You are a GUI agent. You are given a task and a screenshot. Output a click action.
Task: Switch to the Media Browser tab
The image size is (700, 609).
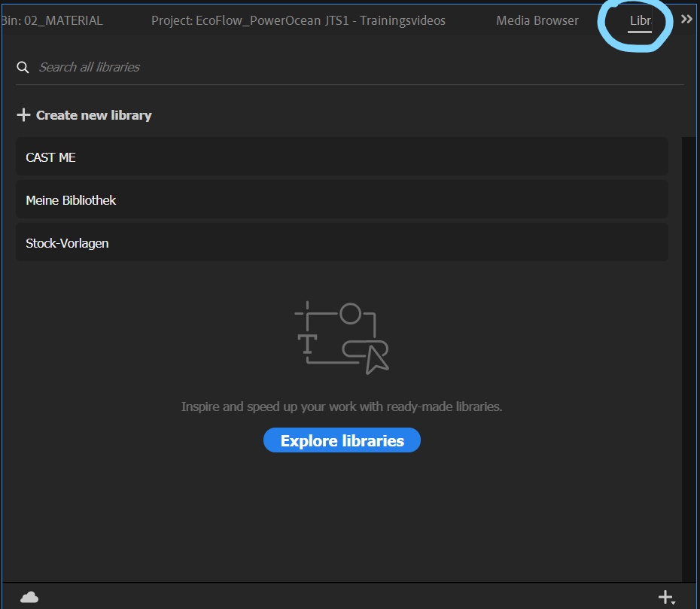[537, 20]
